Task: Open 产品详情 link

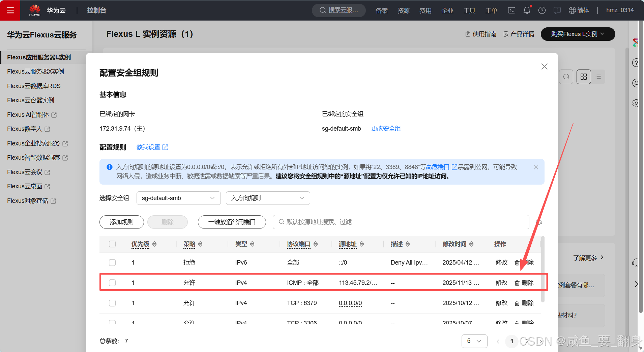Action: pos(519,34)
